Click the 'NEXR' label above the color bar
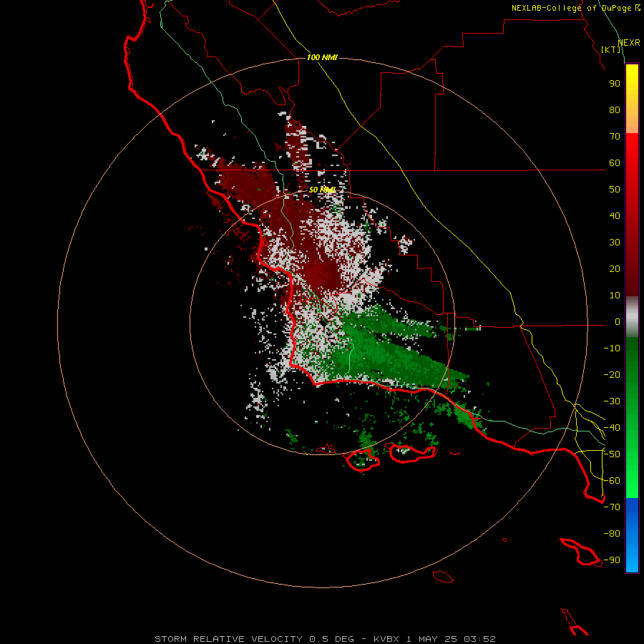The height and width of the screenshot is (644, 644). click(629, 43)
